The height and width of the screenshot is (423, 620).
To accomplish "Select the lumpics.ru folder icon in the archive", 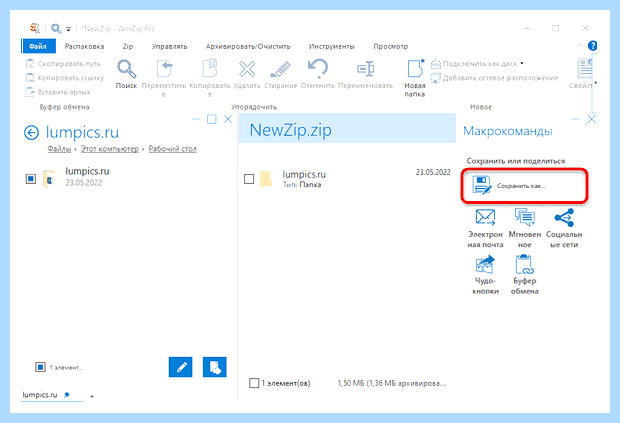I will 266,179.
